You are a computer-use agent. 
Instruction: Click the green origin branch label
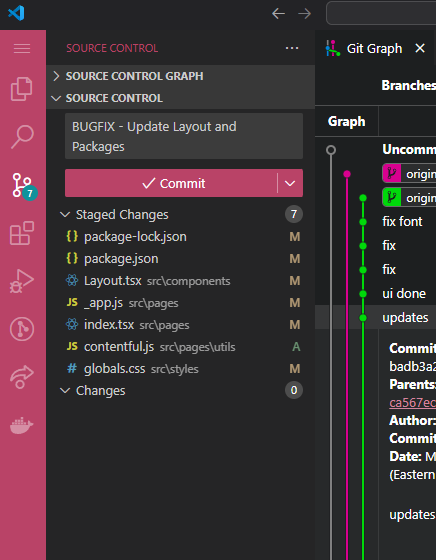(x=409, y=198)
